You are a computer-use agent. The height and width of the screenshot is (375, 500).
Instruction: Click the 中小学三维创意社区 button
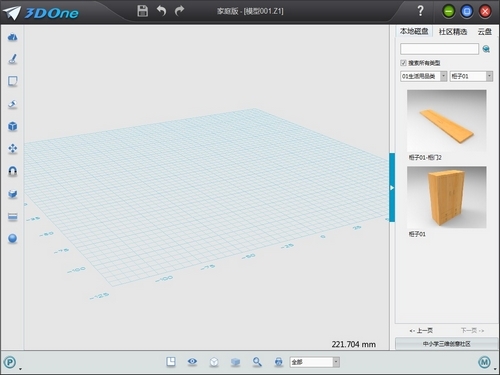pos(446,344)
